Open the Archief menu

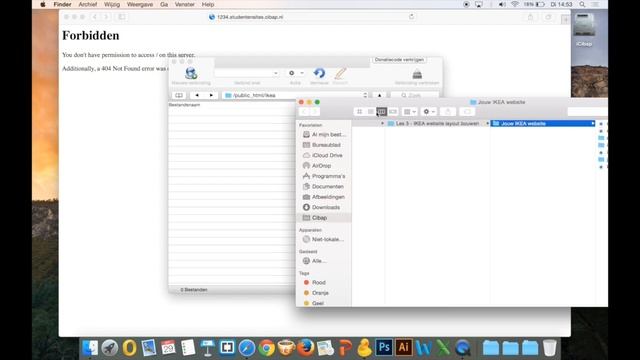coord(88,4)
